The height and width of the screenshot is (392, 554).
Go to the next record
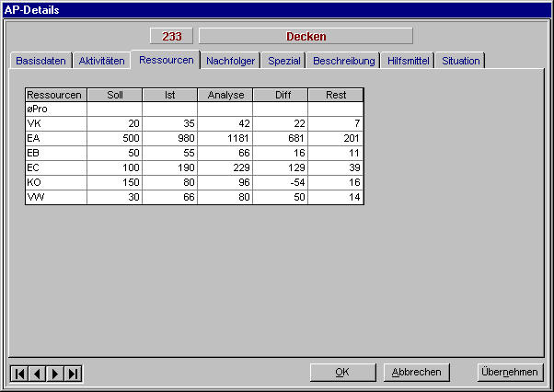(55, 373)
